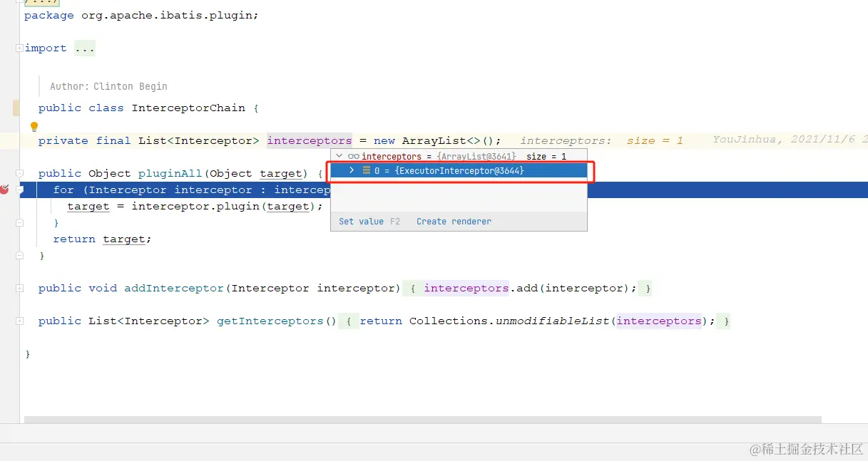
Task: Click the InterceptorChain class name
Action: click(188, 108)
